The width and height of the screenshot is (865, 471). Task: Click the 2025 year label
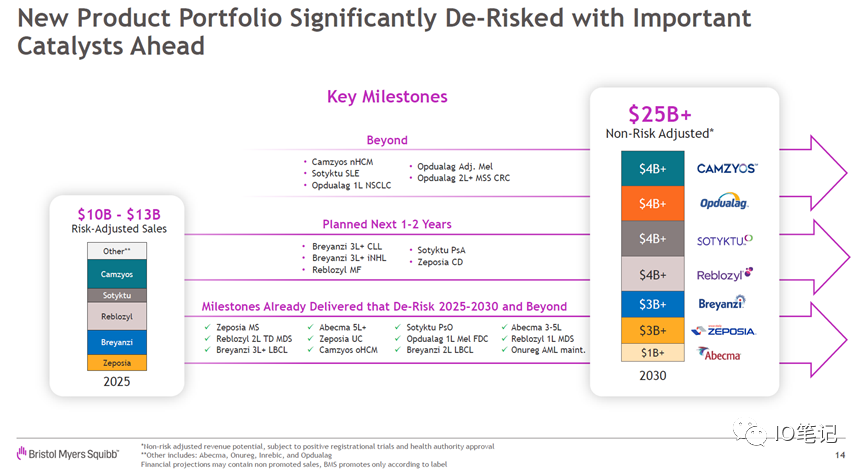tap(116, 382)
